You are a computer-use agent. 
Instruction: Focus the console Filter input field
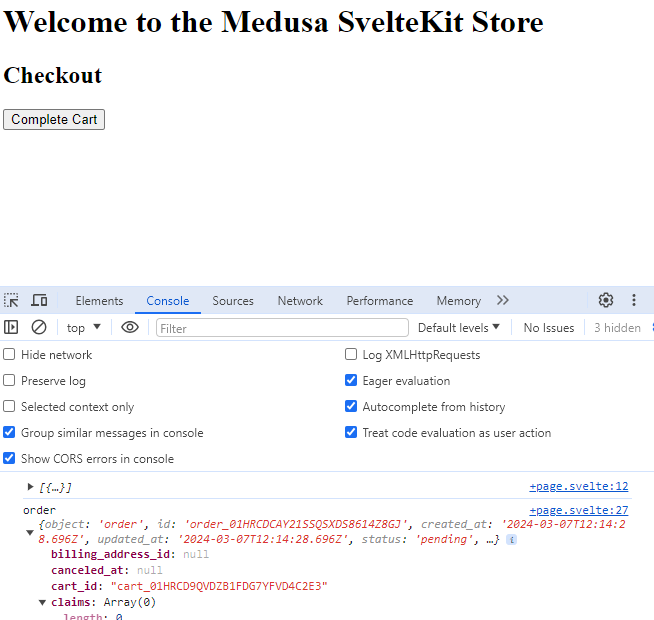pyautogui.click(x=282, y=328)
